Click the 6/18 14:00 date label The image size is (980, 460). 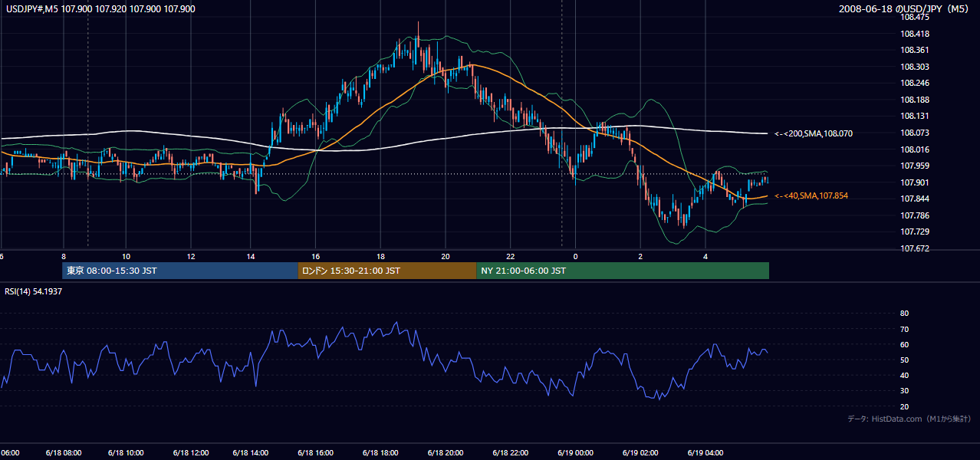252,452
